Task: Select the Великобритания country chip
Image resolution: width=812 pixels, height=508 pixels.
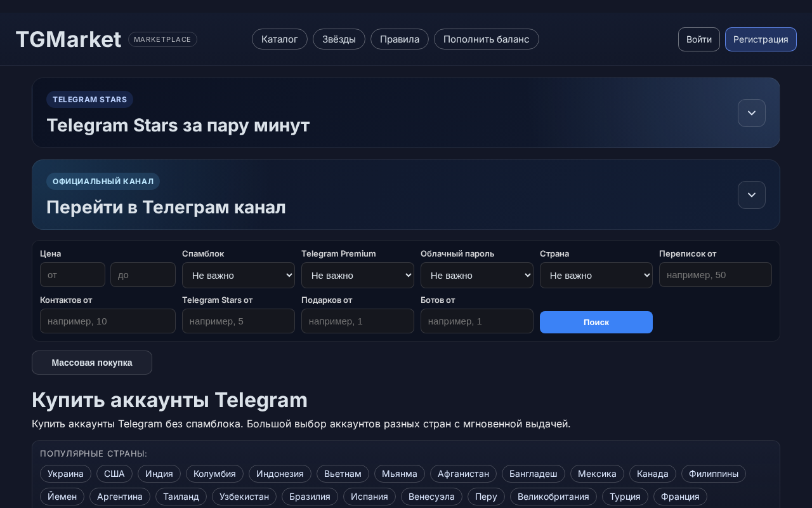Action: (x=553, y=497)
